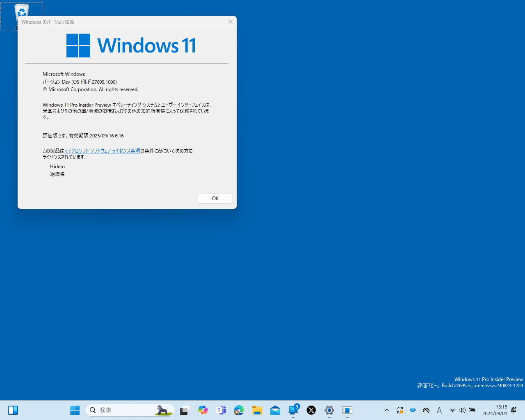Click the taskbar search box
The image size is (525, 420).
tap(123, 410)
